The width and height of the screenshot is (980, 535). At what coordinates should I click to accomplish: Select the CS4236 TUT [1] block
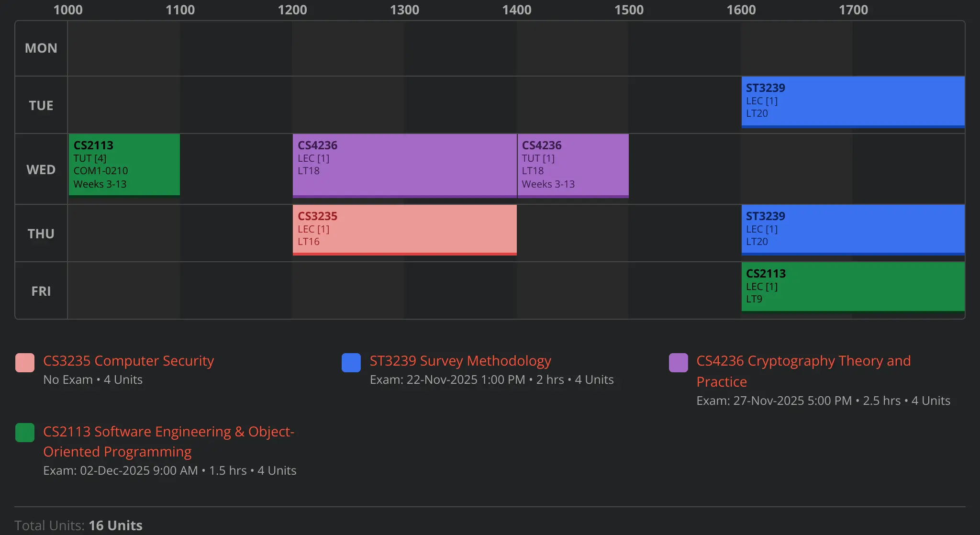pyautogui.click(x=573, y=165)
